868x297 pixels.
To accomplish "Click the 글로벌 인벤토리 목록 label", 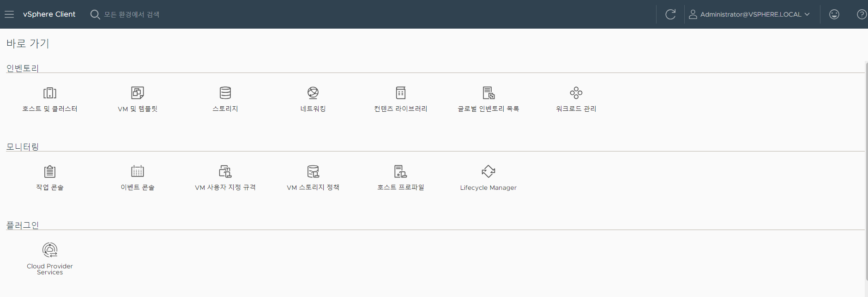I will point(488,109).
